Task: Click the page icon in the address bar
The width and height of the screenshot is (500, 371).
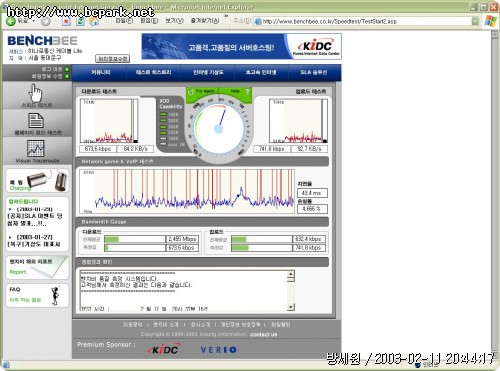Action: click(x=258, y=22)
